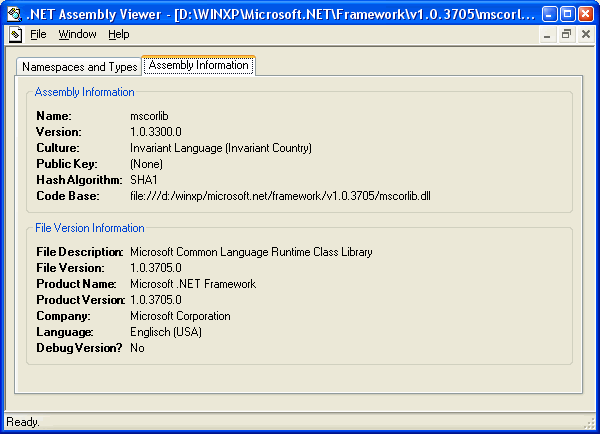Click the Product Version value 1.0.3705.0

pyautogui.click(x=156, y=300)
